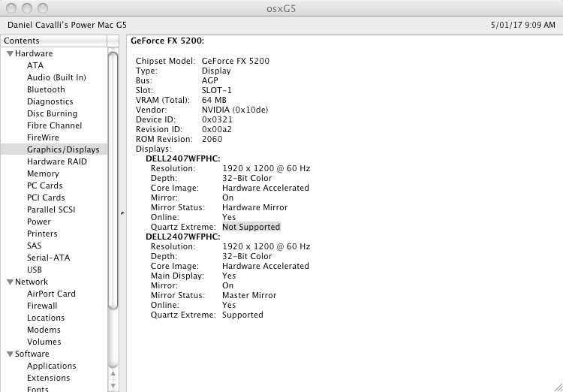The image size is (563, 392).
Task: Select SAS hardware entry
Action: click(34, 246)
